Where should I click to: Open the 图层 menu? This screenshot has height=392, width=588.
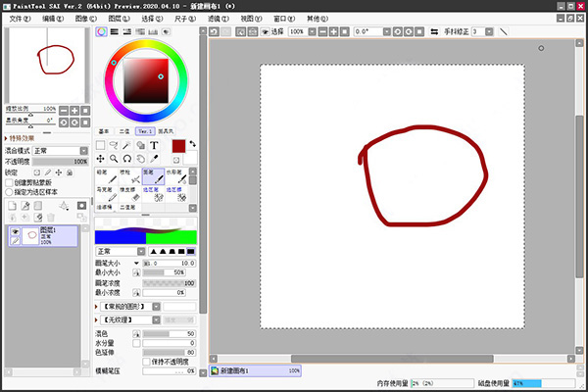click(119, 19)
